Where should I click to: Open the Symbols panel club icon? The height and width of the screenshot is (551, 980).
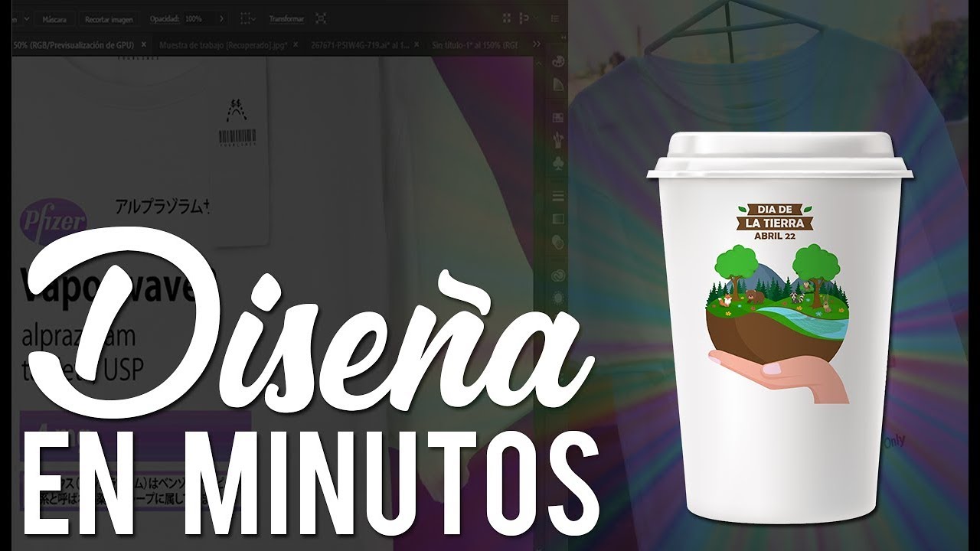558,163
